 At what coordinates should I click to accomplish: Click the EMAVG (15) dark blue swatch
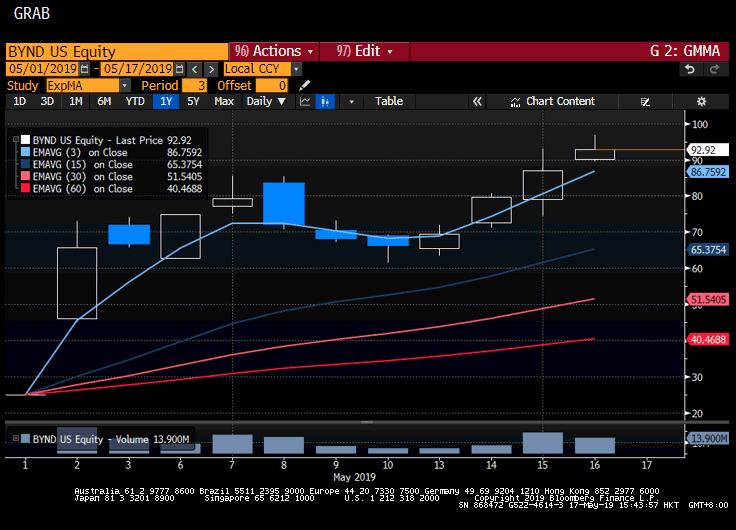tap(25, 164)
